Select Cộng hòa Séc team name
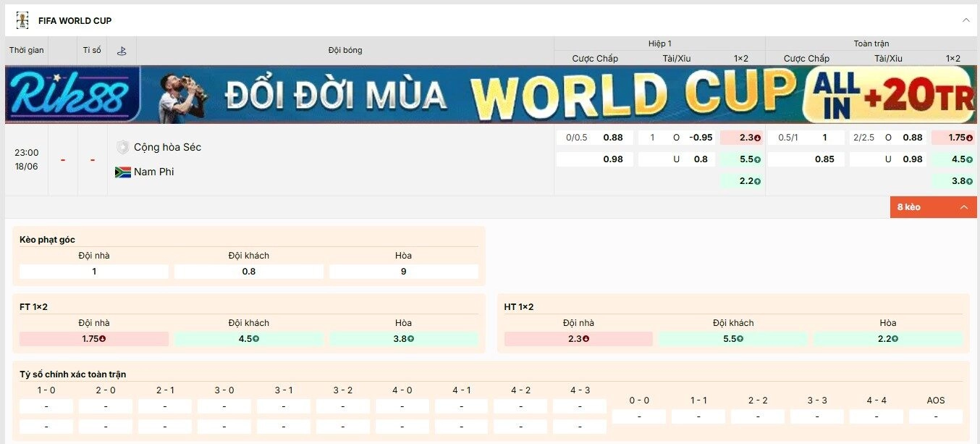Viewport: 980px width, 444px height. click(x=167, y=147)
